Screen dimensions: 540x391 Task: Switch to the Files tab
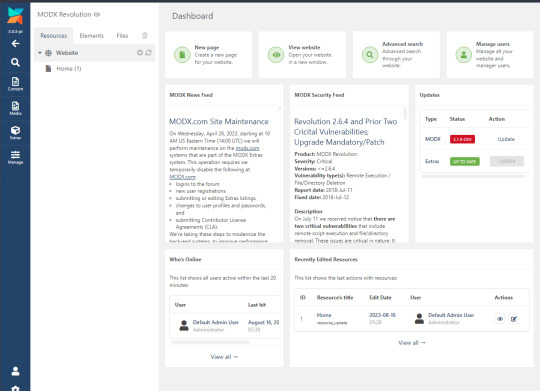tap(122, 35)
